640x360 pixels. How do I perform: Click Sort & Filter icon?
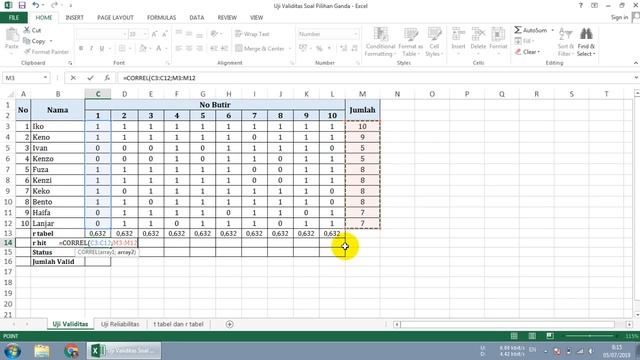pos(566,34)
